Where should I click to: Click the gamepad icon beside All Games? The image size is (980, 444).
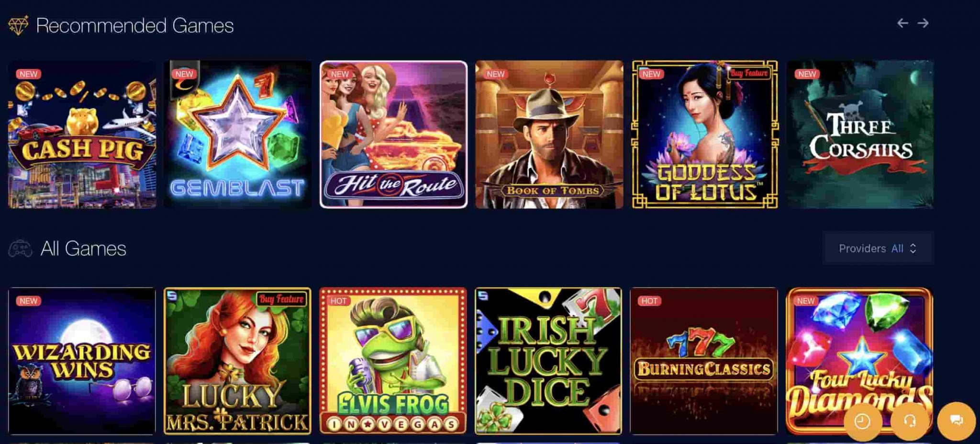[20, 249]
